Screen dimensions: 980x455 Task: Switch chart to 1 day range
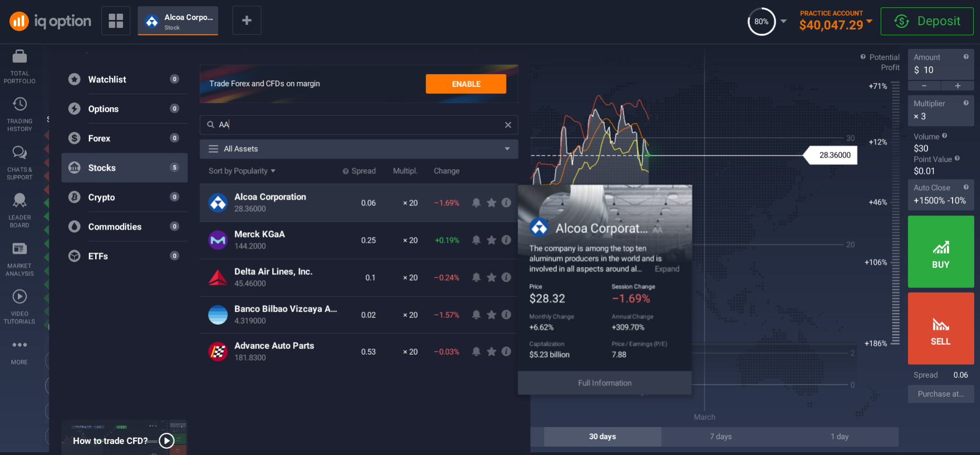click(x=839, y=437)
